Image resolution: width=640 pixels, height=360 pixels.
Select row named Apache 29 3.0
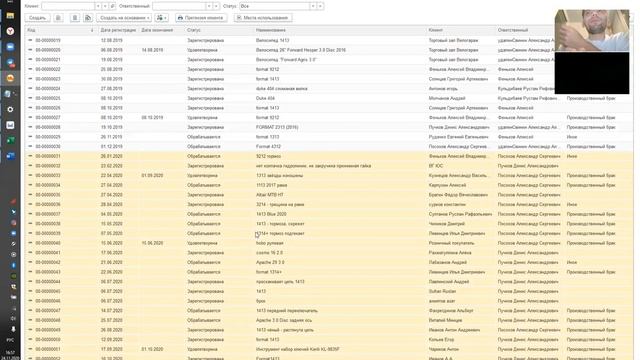pyautogui.click(x=329, y=262)
